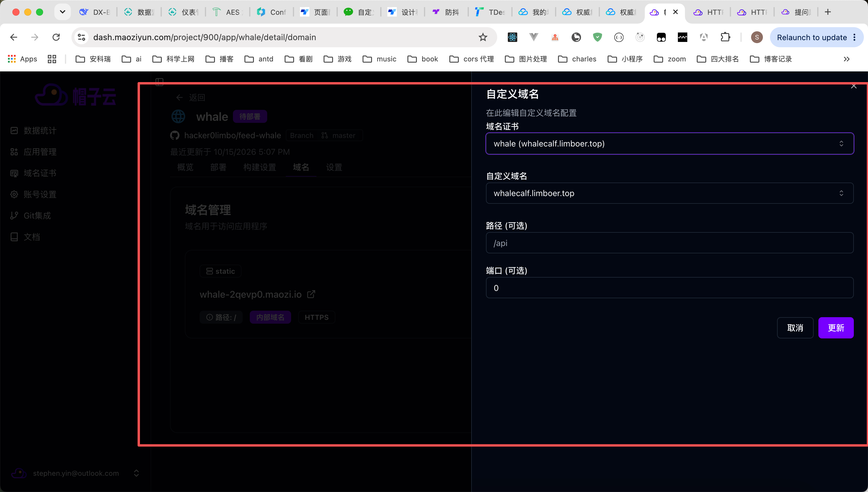The image size is (868, 492).
Task: Open the site information icon in address bar
Action: pos(82,37)
